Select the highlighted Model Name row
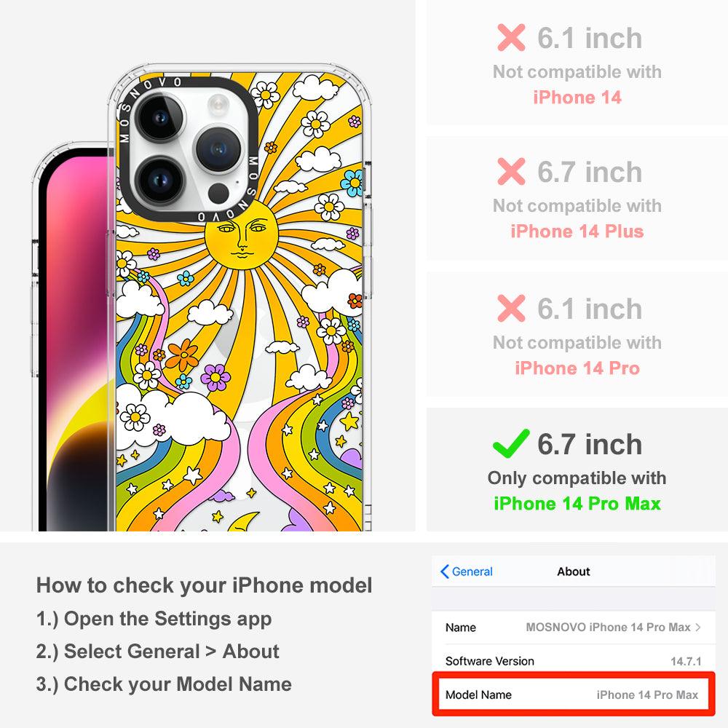 point(574,695)
